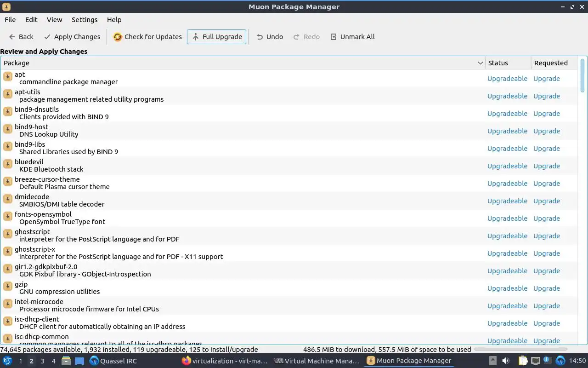The width and height of the screenshot is (588, 368).
Task: Click the package icon beside bluedevil
Action: click(7, 164)
